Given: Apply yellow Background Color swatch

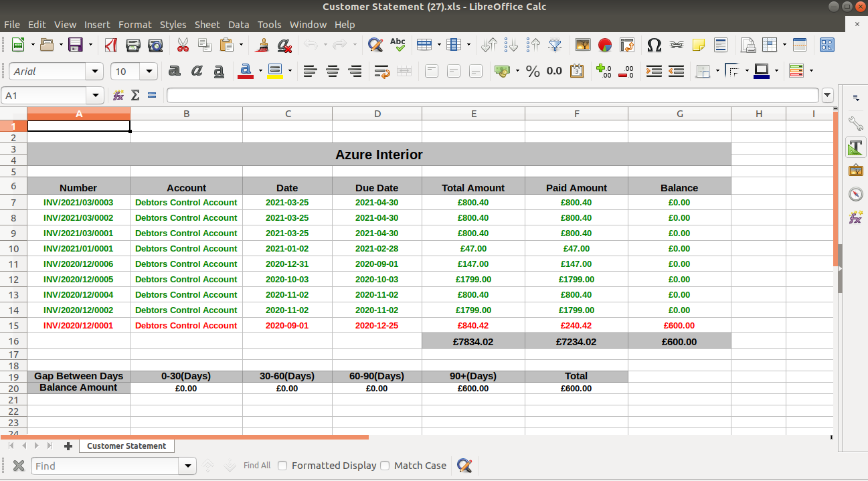Looking at the screenshot, I should tap(275, 71).
